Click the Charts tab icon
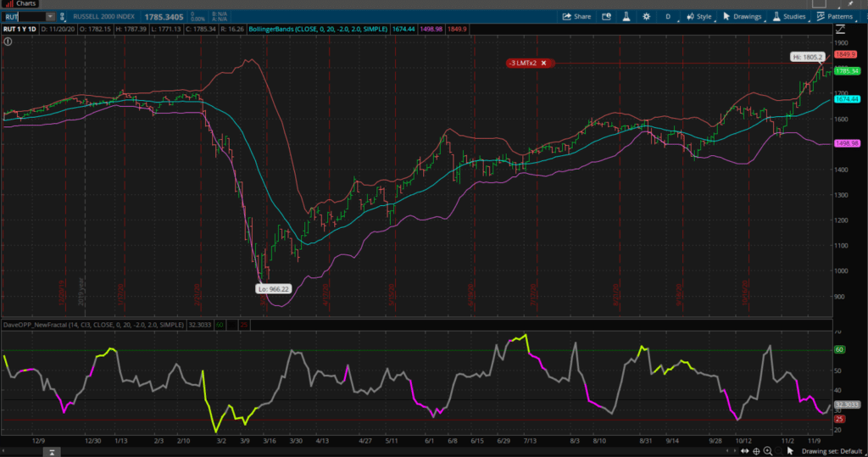 8,3
